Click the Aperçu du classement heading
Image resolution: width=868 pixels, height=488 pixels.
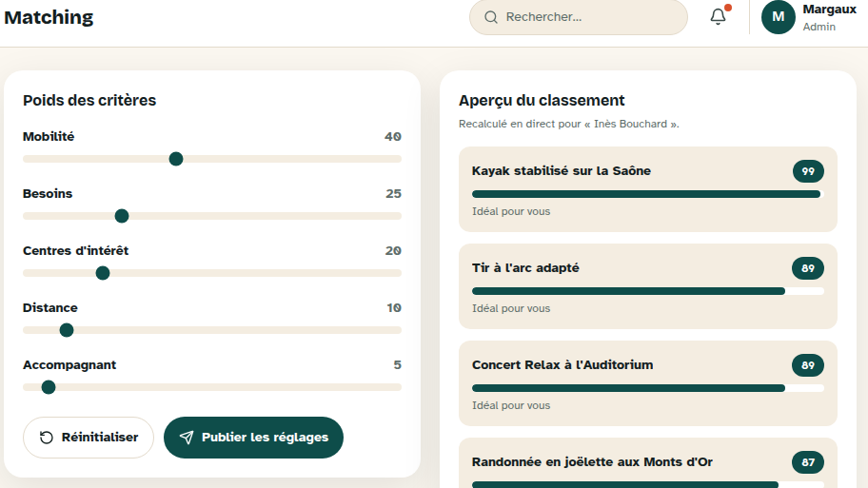coord(542,100)
